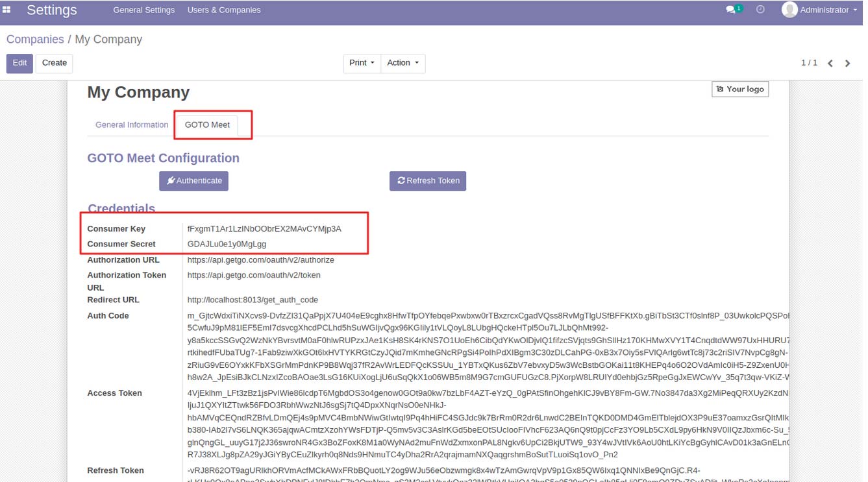Click the Credentials section heading
The image size is (868, 482).
tap(121, 208)
